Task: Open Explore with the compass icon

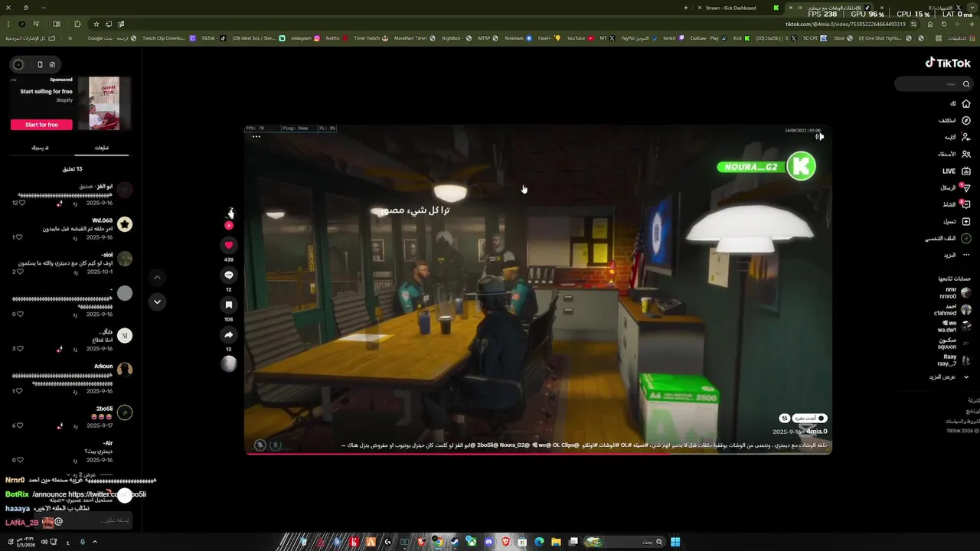Action: [x=955, y=120]
